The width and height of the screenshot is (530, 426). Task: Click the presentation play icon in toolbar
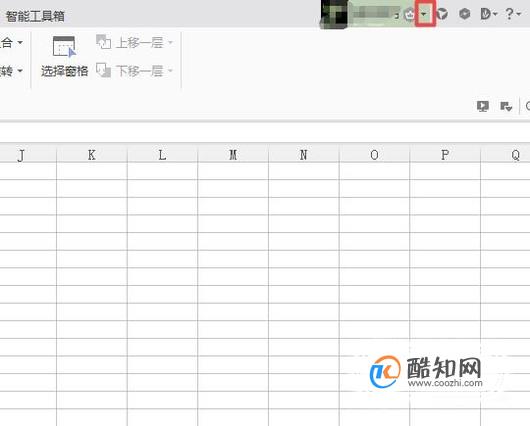(x=483, y=106)
